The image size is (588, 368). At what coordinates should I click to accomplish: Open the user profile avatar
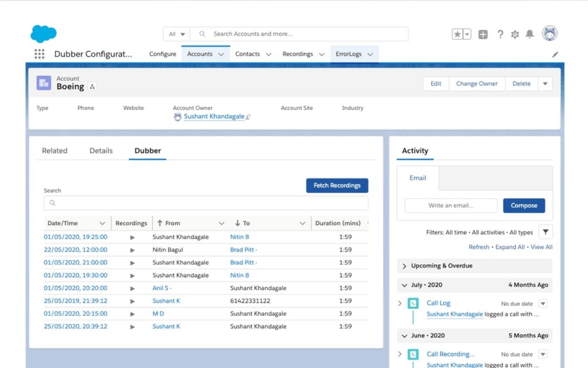[550, 33]
